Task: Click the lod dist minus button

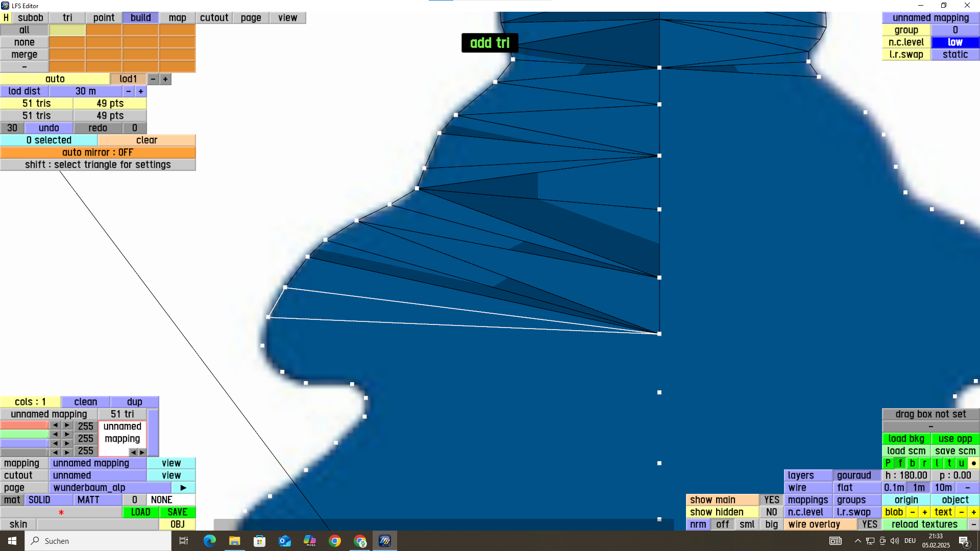Action: [x=129, y=91]
